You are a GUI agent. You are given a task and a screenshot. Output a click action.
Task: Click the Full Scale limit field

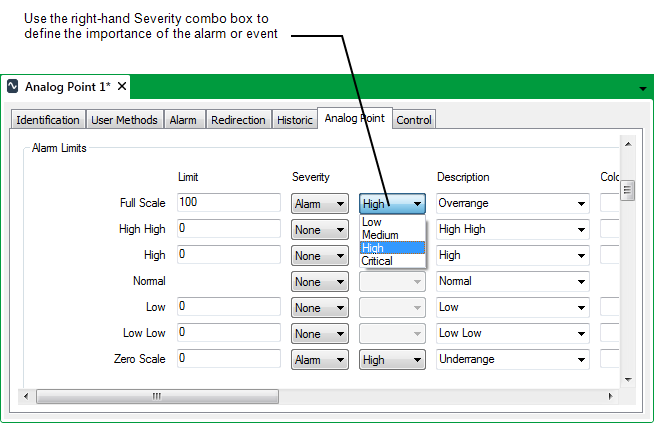228,203
